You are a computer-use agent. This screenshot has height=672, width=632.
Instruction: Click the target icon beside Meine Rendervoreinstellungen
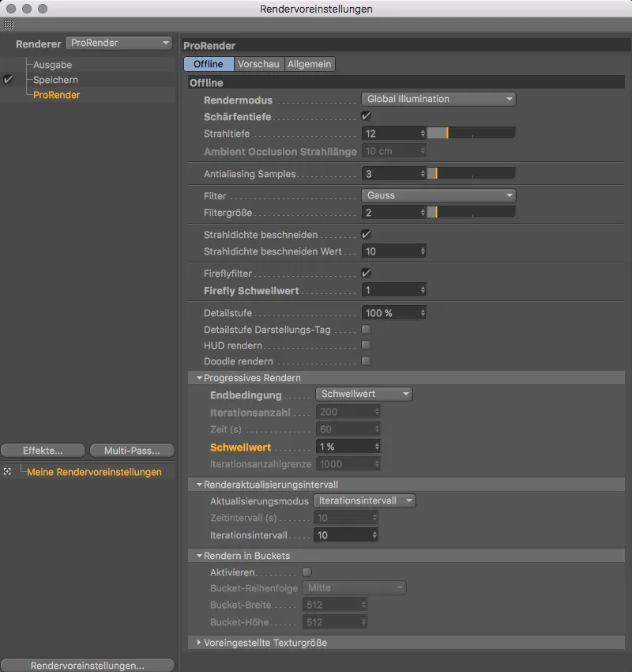tap(7, 471)
